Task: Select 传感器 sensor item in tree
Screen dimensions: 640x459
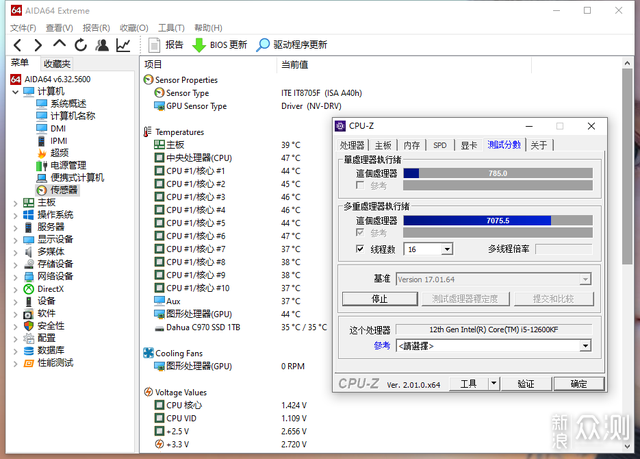Action: [x=64, y=190]
